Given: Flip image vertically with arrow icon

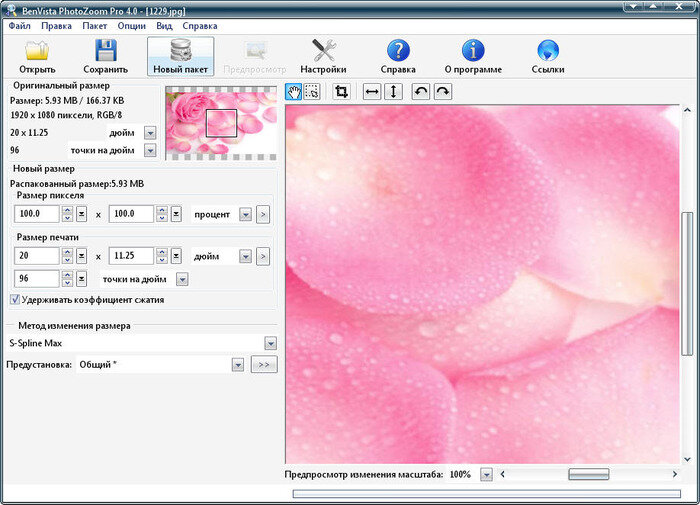Looking at the screenshot, I should 393,92.
